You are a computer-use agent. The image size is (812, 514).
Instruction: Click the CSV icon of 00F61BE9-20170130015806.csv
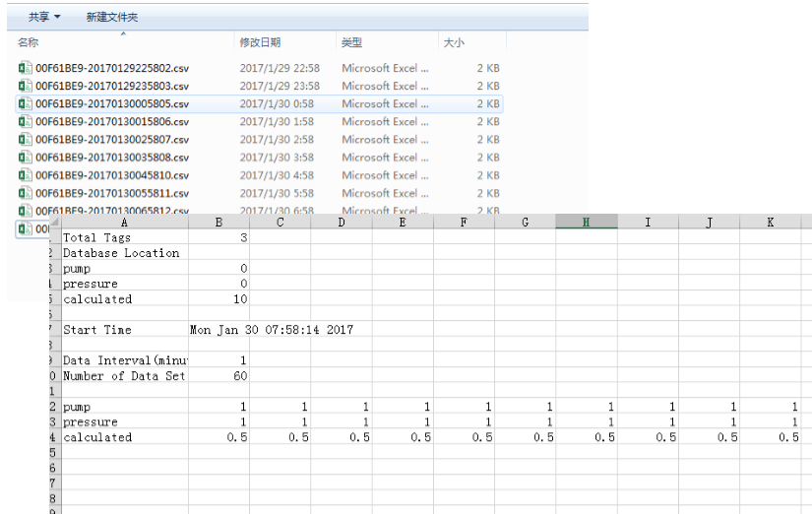coord(26,122)
